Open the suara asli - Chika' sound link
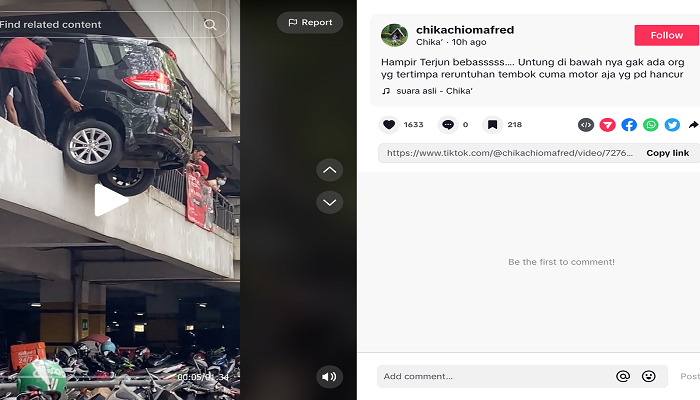Image resolution: width=700 pixels, height=400 pixels. [x=431, y=91]
